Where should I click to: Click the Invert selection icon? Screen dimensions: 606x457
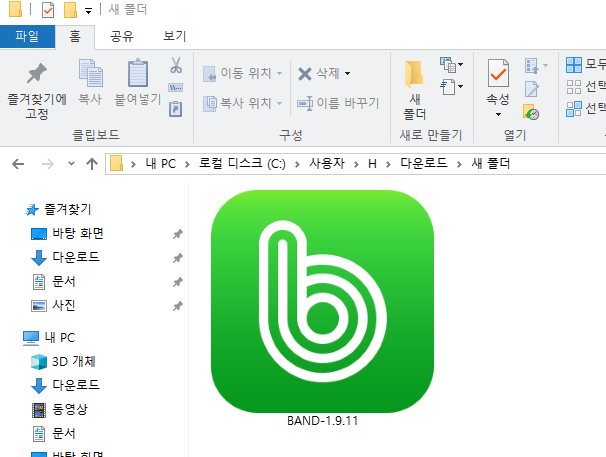574,109
